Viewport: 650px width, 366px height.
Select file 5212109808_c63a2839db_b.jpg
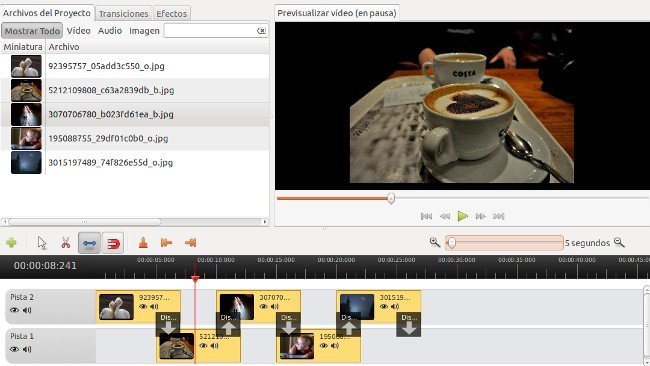click(135, 90)
